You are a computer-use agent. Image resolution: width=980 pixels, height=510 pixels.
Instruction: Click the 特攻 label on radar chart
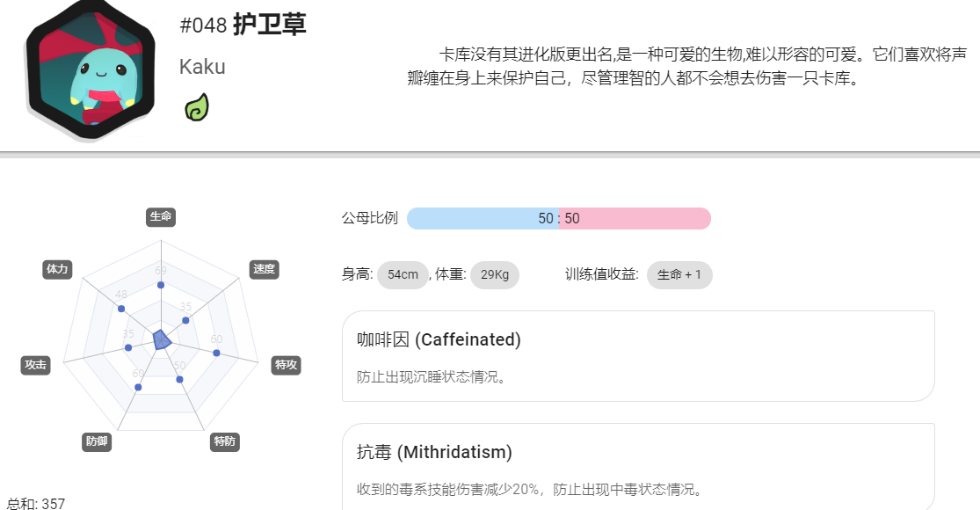[287, 365]
